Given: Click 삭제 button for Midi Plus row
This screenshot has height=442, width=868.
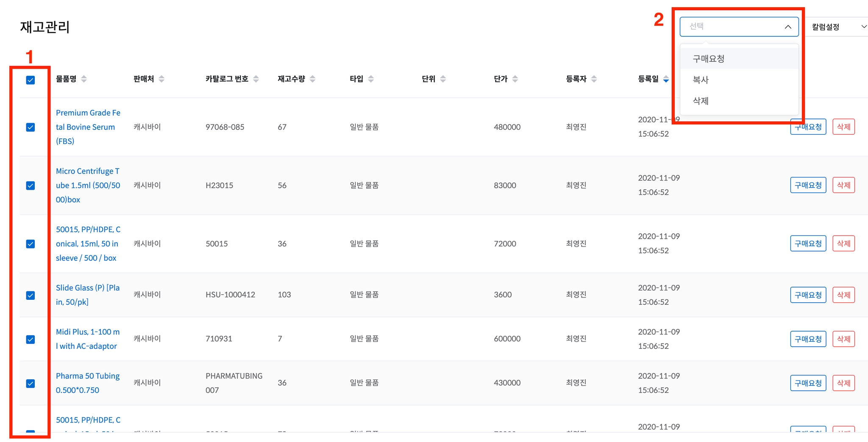Looking at the screenshot, I should pyautogui.click(x=843, y=339).
